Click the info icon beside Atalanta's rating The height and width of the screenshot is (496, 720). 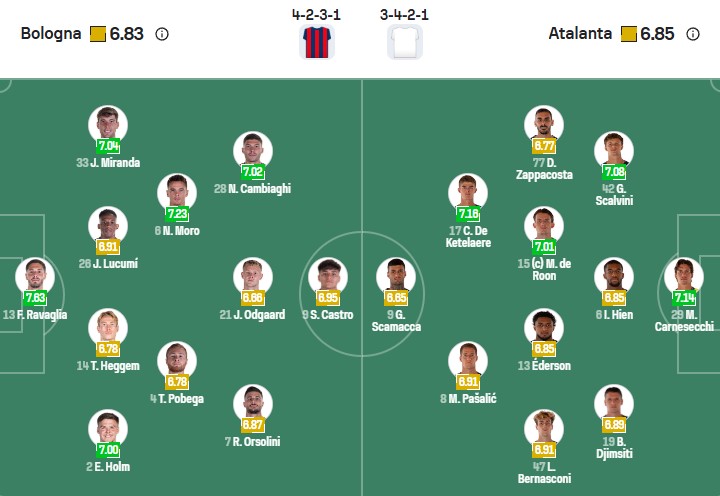point(693,33)
